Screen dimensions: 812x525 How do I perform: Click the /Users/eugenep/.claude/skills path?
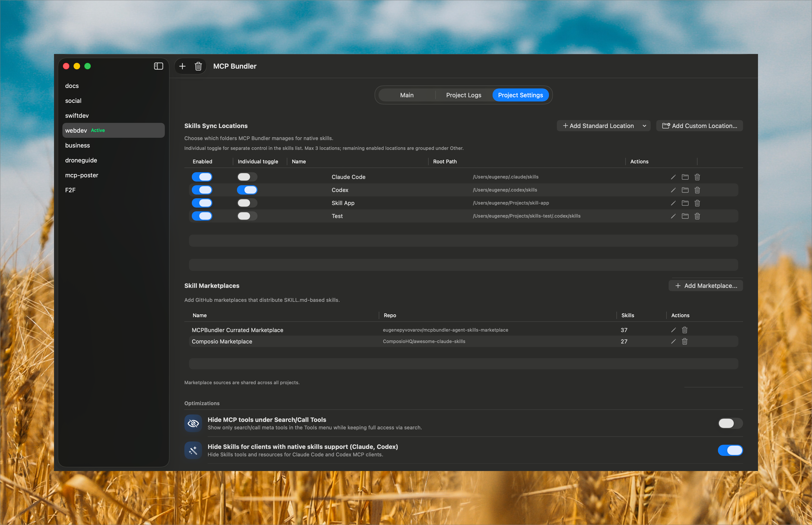click(x=505, y=177)
